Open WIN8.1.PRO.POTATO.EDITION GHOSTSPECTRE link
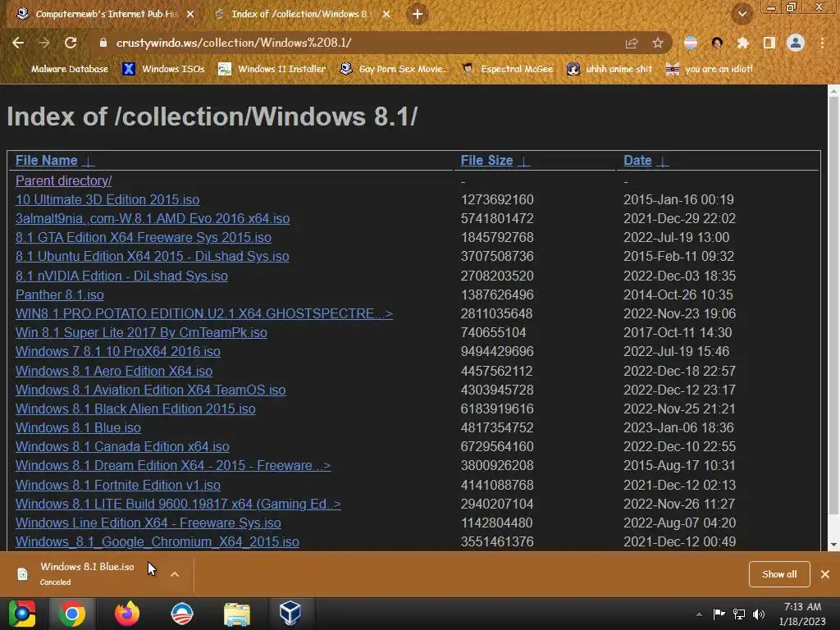Image resolution: width=840 pixels, height=630 pixels. click(204, 313)
